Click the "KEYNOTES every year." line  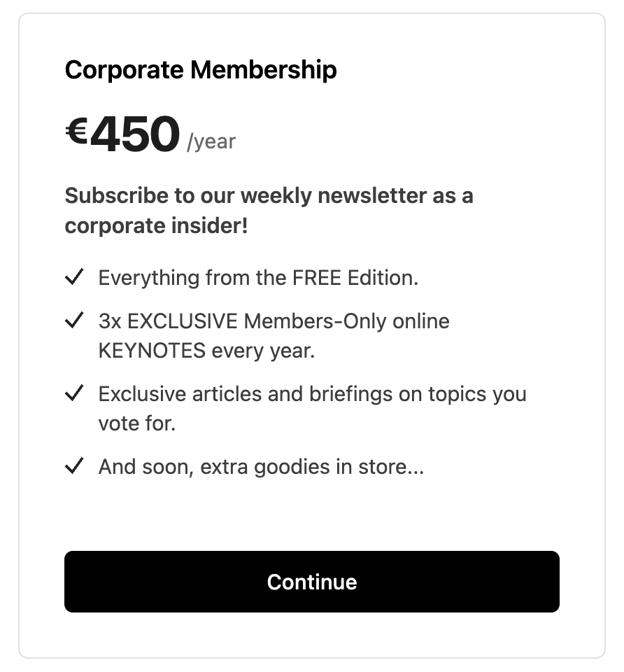point(206,350)
